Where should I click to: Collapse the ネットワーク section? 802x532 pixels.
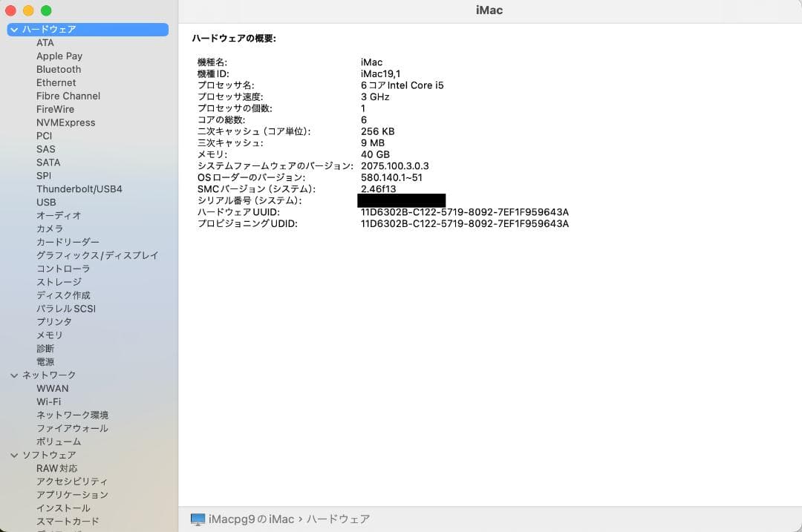pyautogui.click(x=13, y=375)
